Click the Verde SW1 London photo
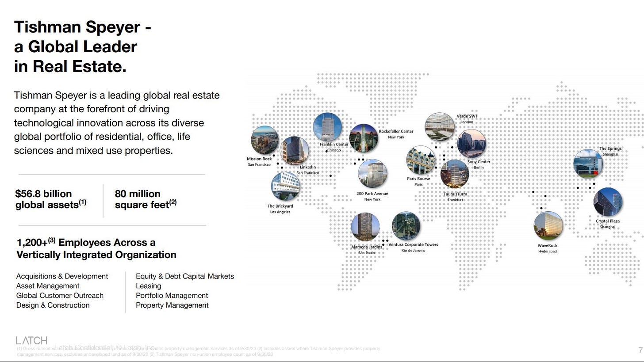644x362 pixels. click(x=440, y=127)
